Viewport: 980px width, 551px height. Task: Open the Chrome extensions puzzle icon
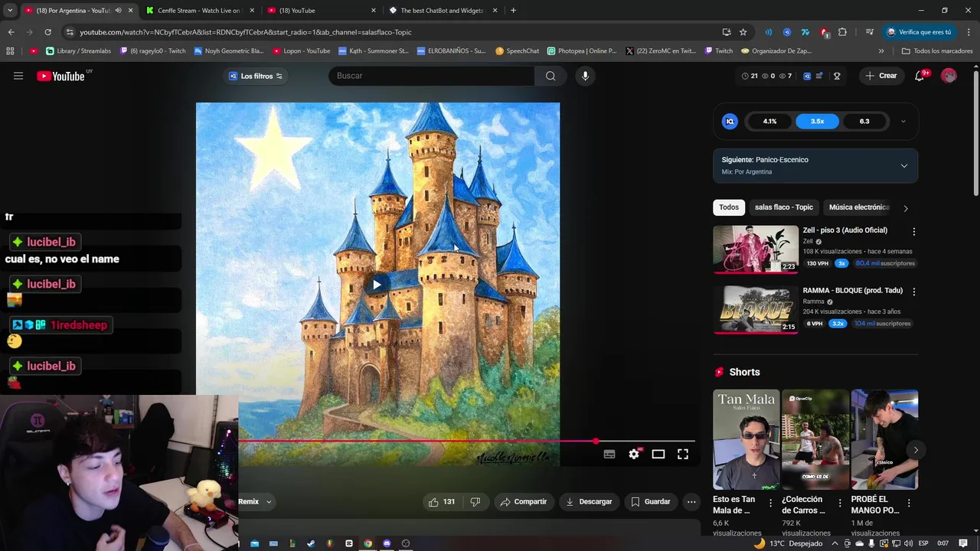click(842, 32)
